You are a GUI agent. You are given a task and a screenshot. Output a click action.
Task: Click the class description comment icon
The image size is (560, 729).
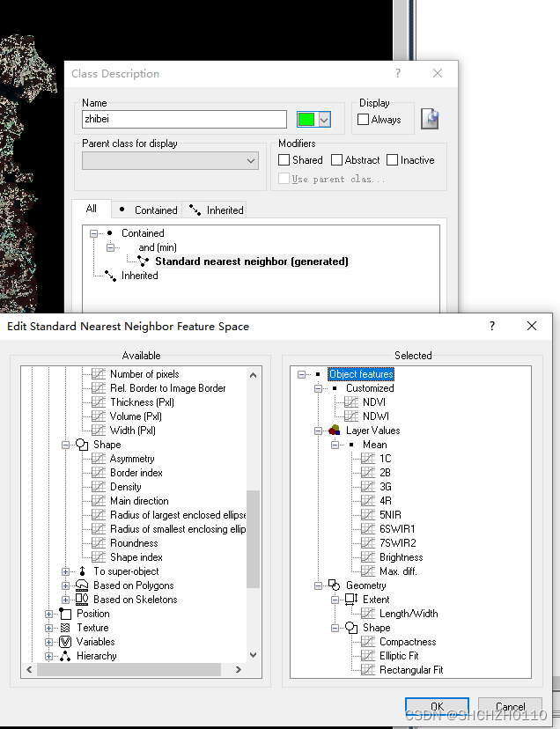[x=431, y=119]
